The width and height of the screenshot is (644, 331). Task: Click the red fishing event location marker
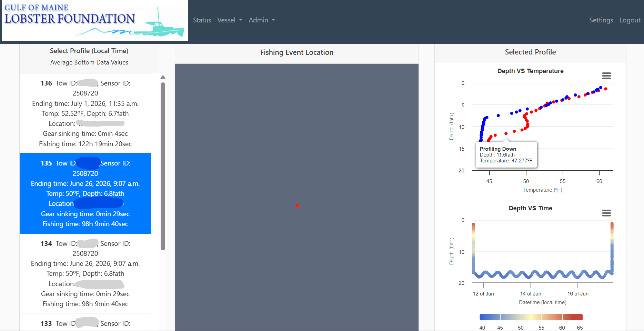[297, 206]
